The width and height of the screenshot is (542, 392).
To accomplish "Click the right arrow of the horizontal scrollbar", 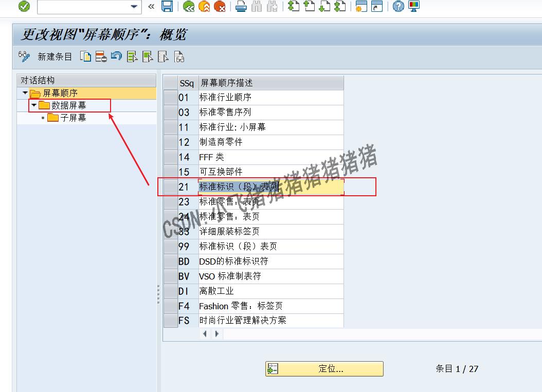I will pos(216,333).
